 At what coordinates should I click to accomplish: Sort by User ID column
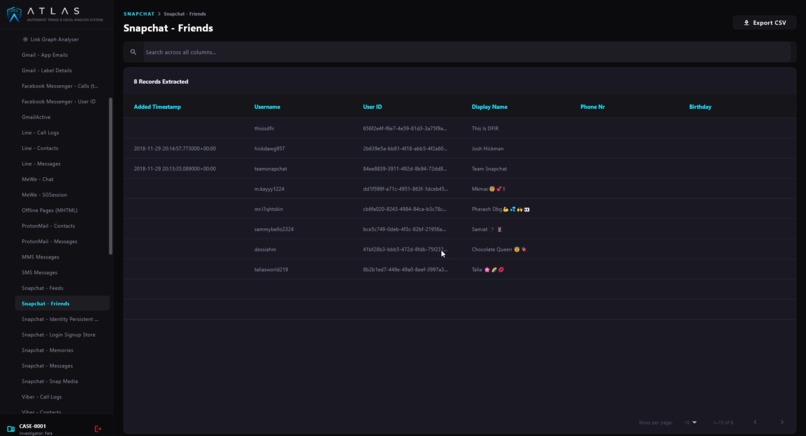pyautogui.click(x=373, y=107)
